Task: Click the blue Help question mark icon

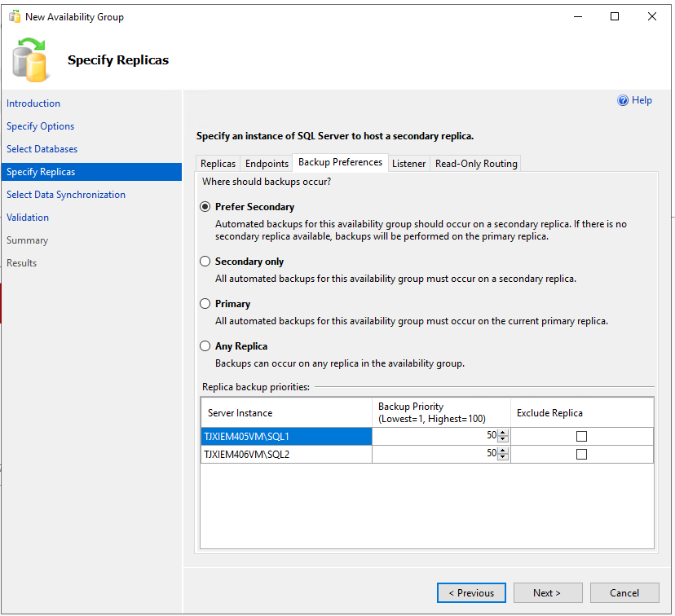Action: point(623,100)
